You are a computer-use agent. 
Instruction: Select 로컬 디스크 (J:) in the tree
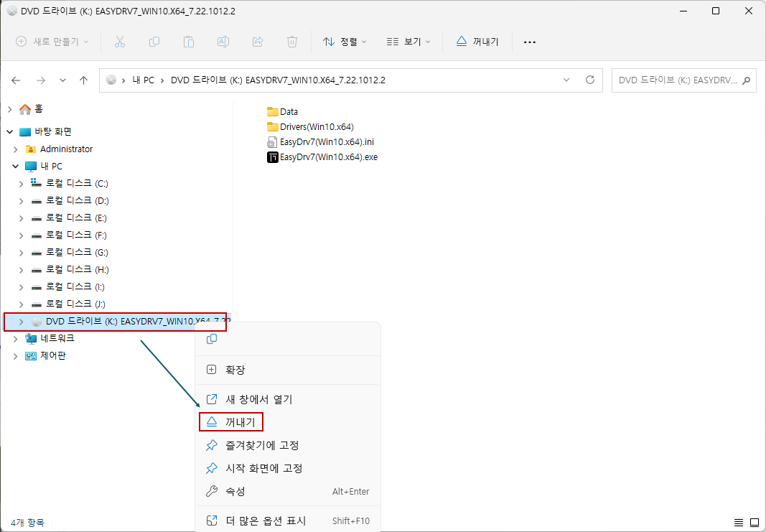coord(68,304)
